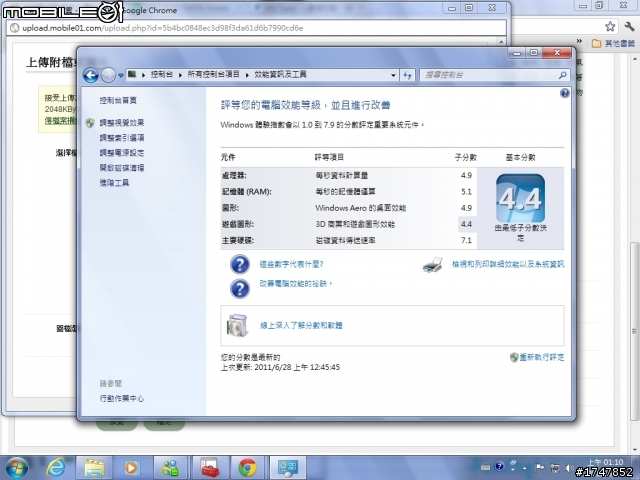Show hidden tray icons arrow
Screen dimensions: 640x480
(x=525, y=467)
